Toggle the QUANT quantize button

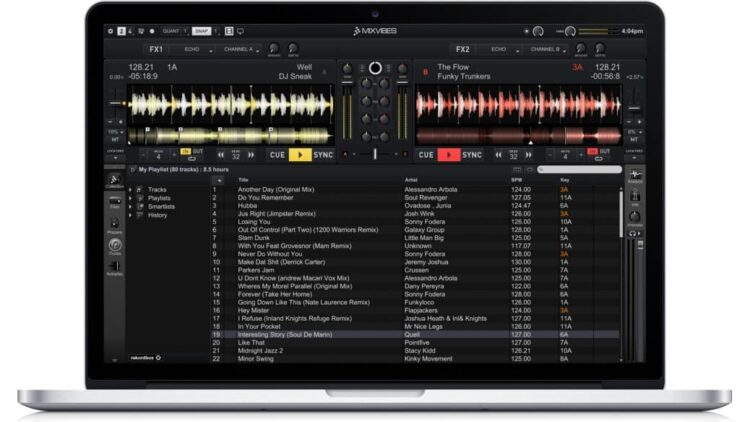(171, 31)
